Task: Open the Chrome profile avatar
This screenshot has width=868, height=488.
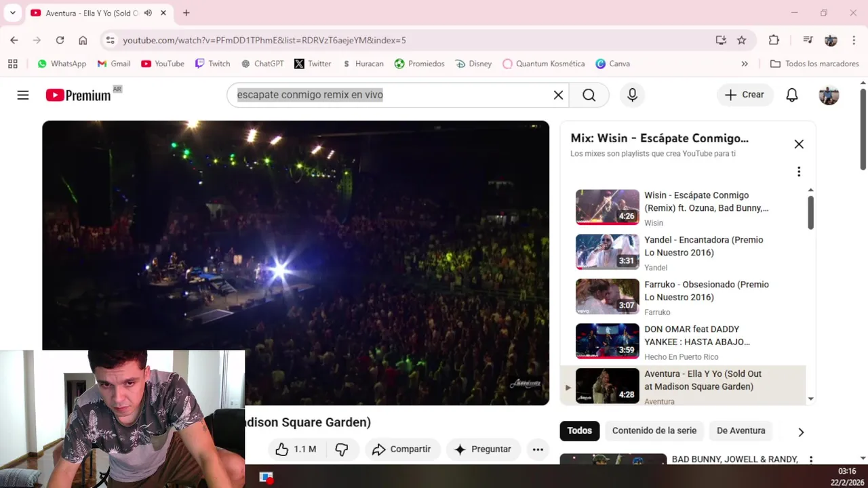Action: point(831,40)
